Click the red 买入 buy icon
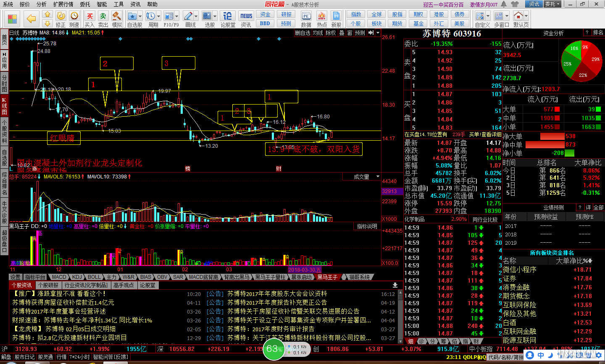This screenshot has height=364, width=605. (x=89, y=16)
